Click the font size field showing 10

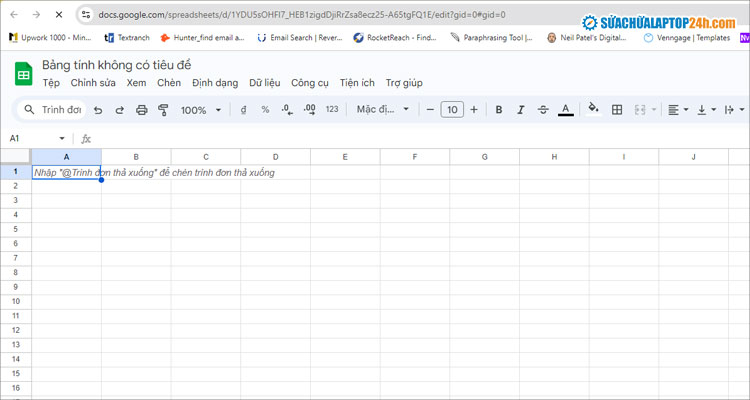tap(452, 110)
